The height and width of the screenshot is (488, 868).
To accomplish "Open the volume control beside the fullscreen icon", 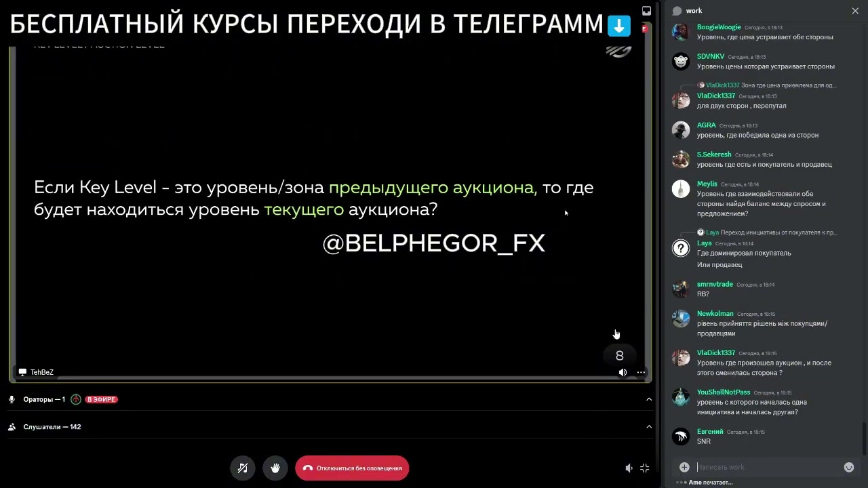I will (629, 468).
